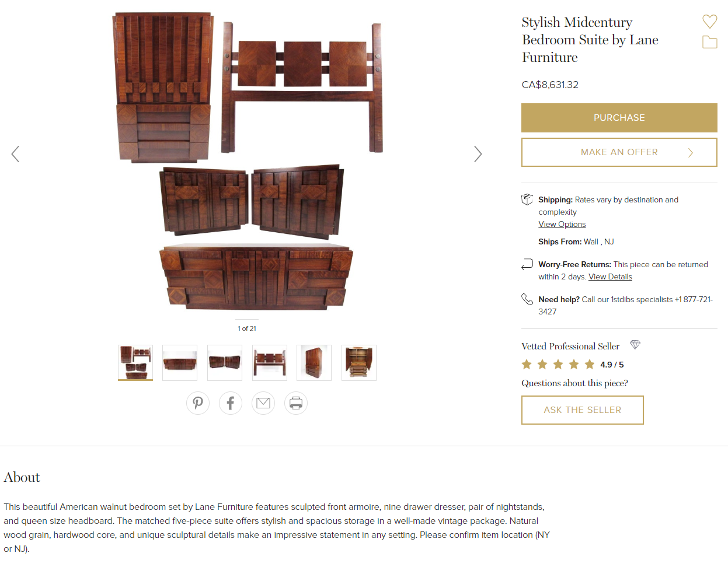Screen dimensions: 728x567
Task: Save item with the heart icon
Action: [x=709, y=22]
